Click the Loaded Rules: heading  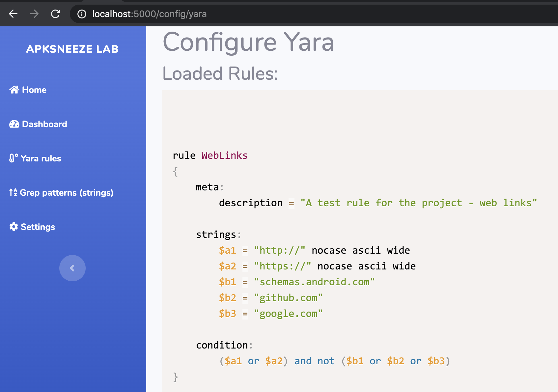click(x=220, y=73)
